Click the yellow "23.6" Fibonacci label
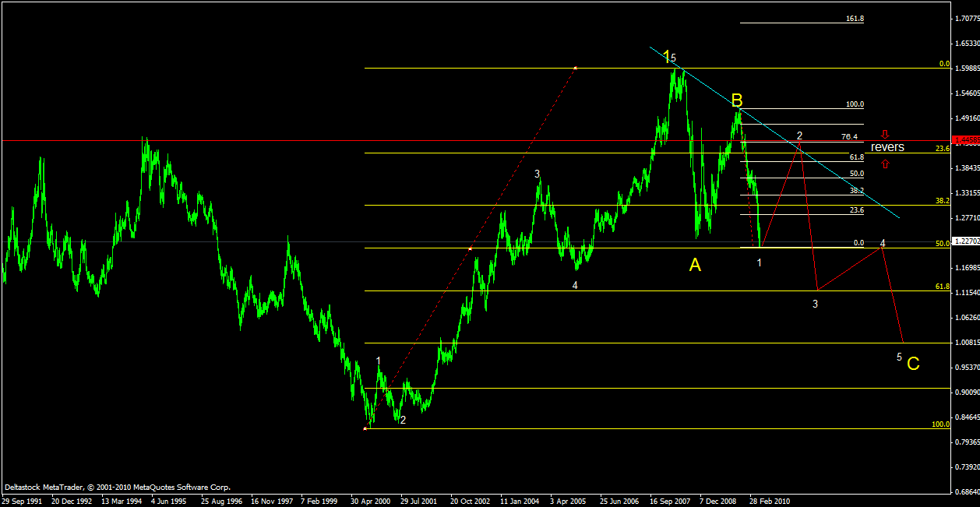Screen dimensions: 980x507 point(943,148)
